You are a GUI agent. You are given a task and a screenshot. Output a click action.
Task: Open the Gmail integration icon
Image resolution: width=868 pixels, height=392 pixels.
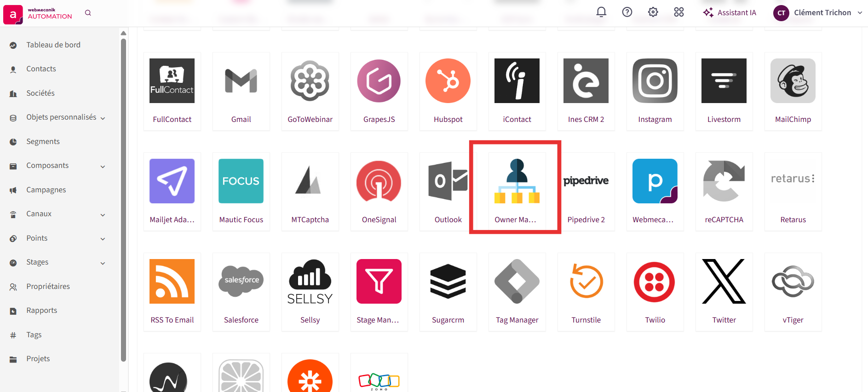point(241,81)
